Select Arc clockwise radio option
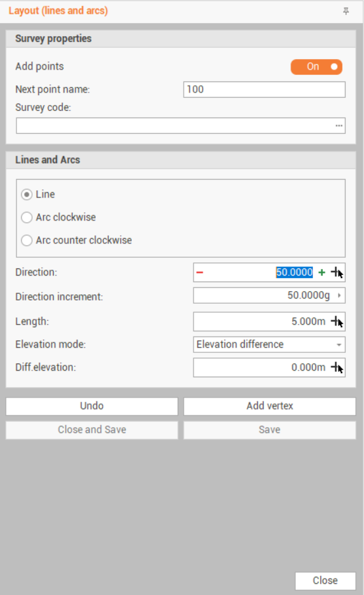This screenshot has width=364, height=595. point(27,217)
